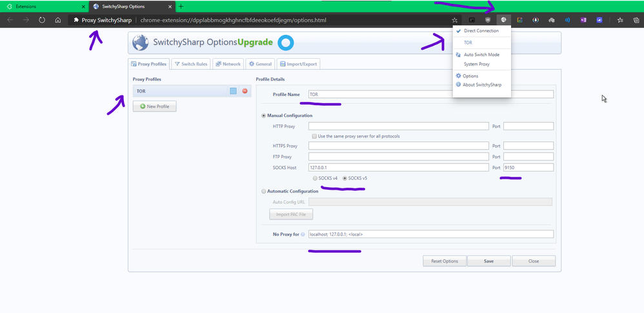Click the FTP Proxy field
The image size is (644, 313).
pos(399,156)
